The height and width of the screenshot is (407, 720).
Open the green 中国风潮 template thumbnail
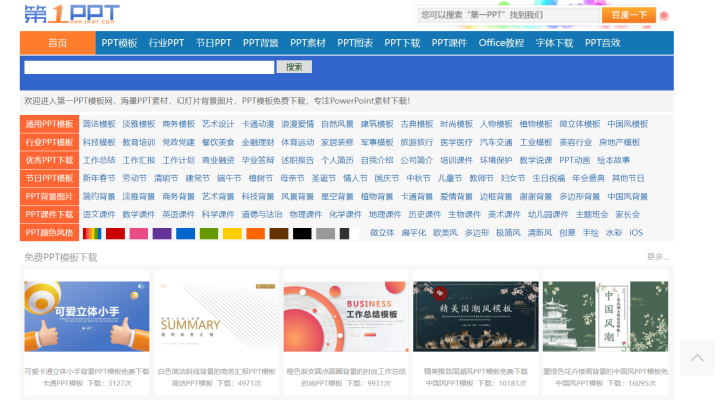pos(606,317)
